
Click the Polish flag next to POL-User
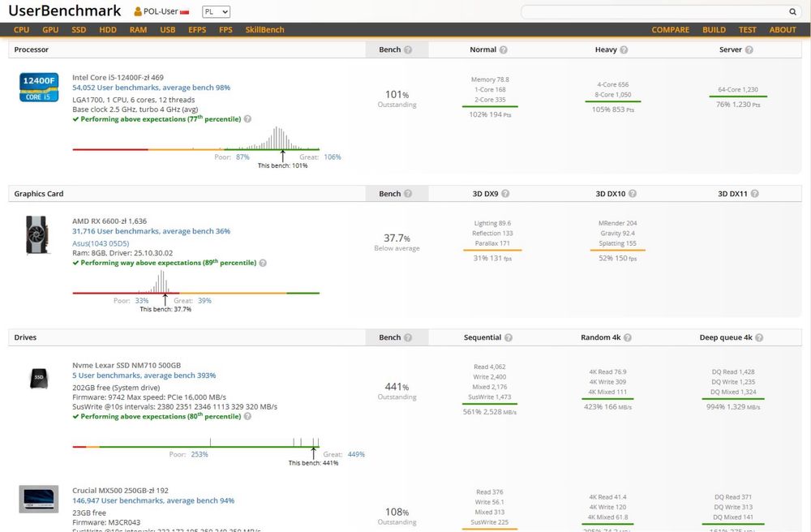pyautogui.click(x=185, y=12)
